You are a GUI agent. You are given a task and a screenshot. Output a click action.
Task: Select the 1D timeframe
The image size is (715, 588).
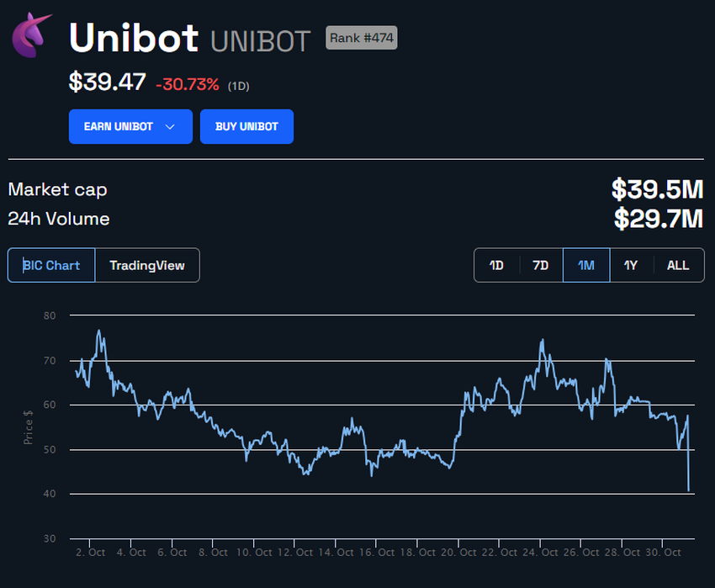495,264
